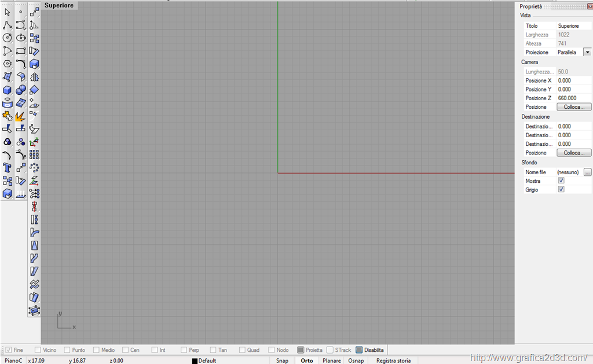The height and width of the screenshot is (364, 593).
Task: Activate the Explode tool icon
Action: click(x=20, y=116)
